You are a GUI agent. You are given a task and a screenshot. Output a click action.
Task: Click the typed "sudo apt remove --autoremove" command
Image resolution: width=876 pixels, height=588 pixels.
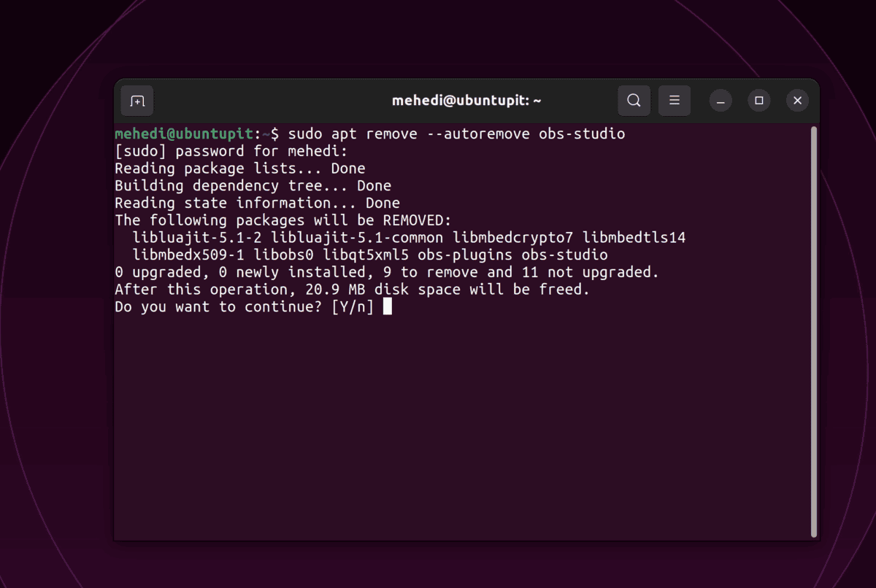(x=410, y=134)
